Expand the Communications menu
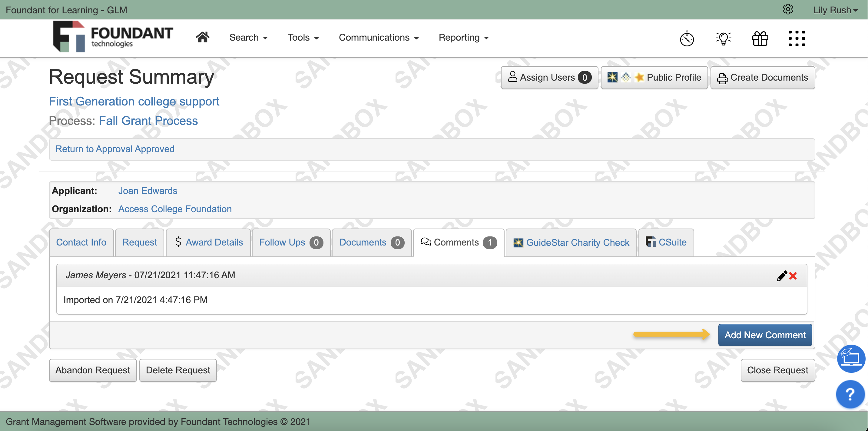The height and width of the screenshot is (431, 868). [379, 38]
